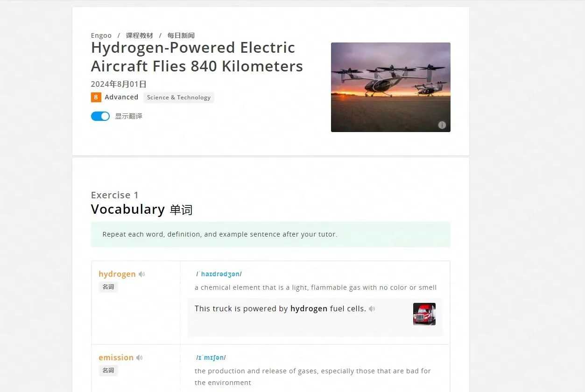The image size is (585, 392).
Task: Click the vocabulary word emission
Action: [116, 357]
